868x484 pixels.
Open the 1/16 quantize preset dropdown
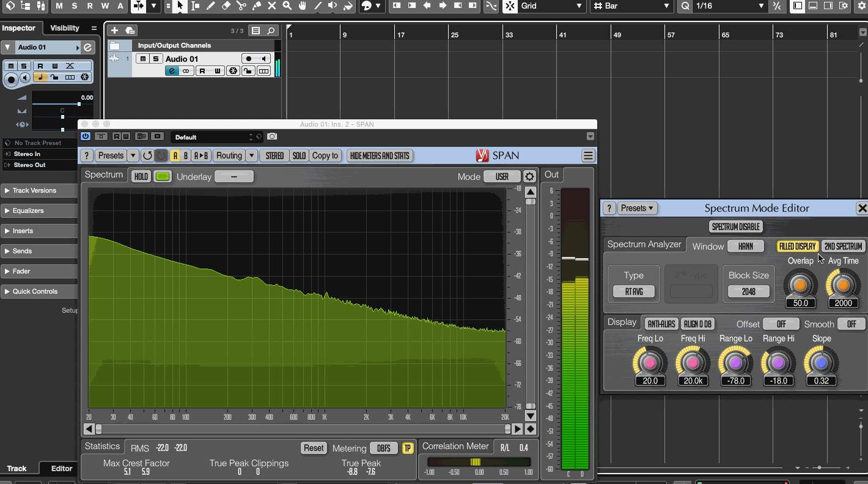730,6
